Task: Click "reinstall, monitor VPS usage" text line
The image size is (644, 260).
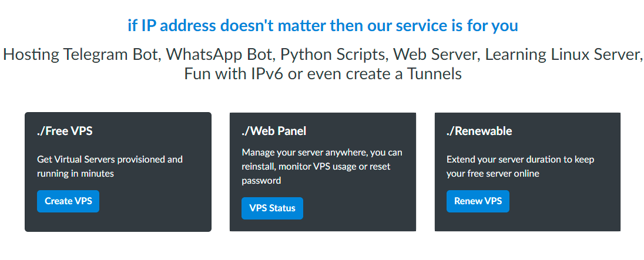Action: point(316,167)
